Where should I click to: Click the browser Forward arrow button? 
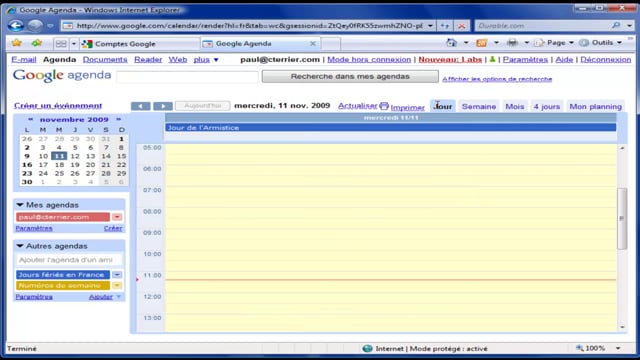35,26
